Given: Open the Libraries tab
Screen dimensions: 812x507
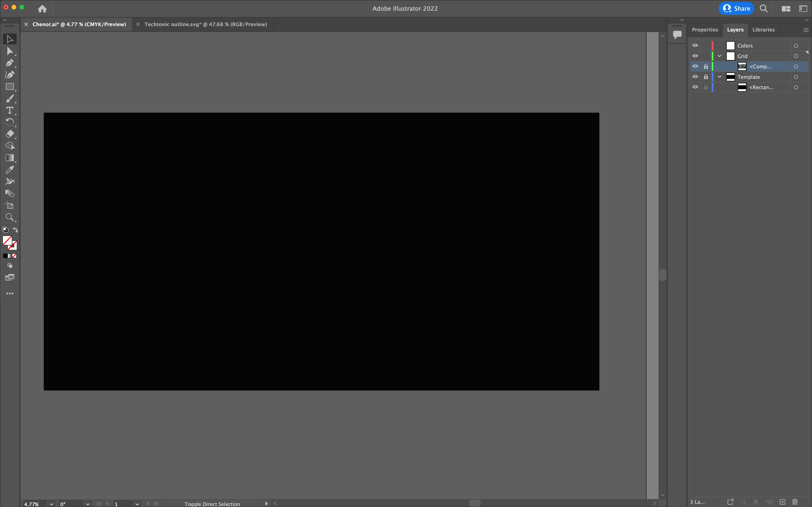Looking at the screenshot, I should [763, 30].
